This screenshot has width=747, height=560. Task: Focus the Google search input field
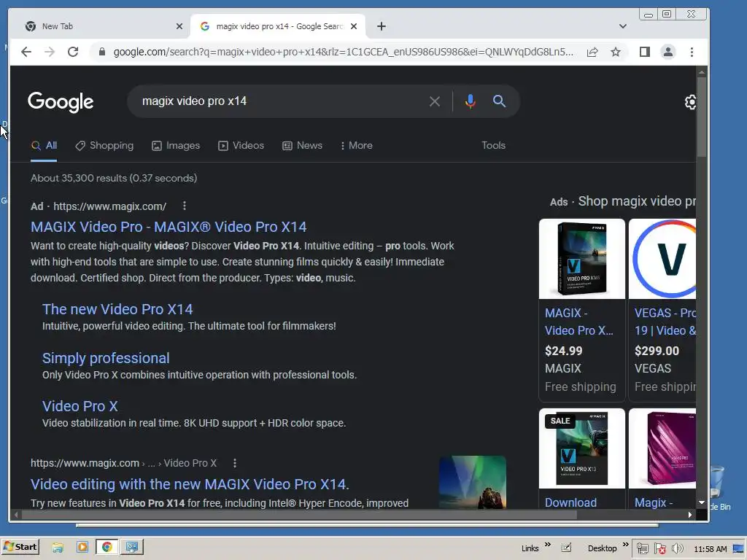(281, 101)
